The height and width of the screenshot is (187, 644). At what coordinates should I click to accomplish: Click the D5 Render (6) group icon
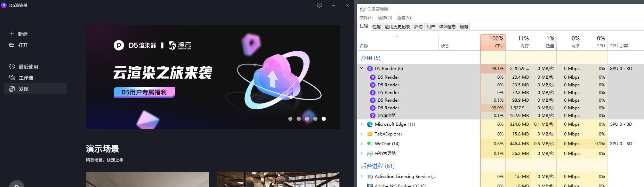[x=370, y=69]
